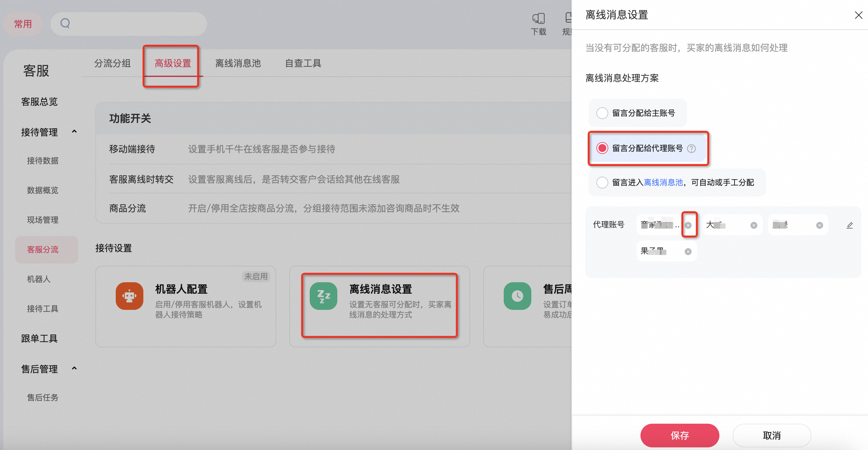The height and width of the screenshot is (450, 868).
Task: Click the 常用 button
Action: pyautogui.click(x=23, y=24)
